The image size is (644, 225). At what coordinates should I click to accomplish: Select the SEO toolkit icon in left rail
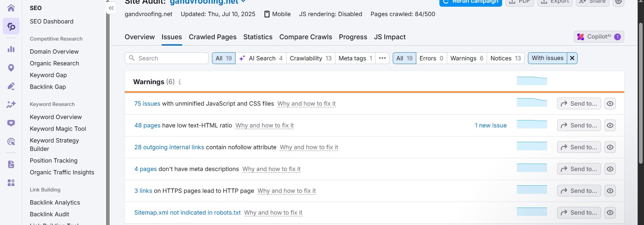click(x=11, y=26)
